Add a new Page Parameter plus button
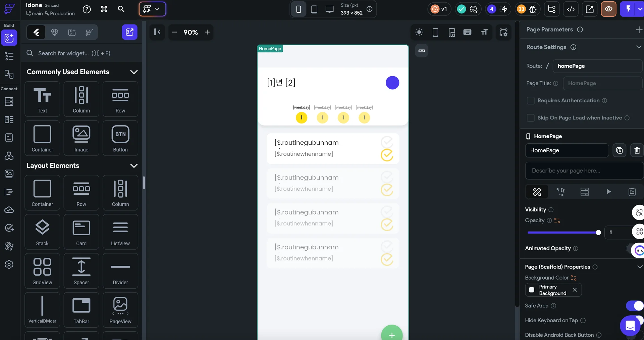This screenshot has width=644, height=340. coord(639,30)
